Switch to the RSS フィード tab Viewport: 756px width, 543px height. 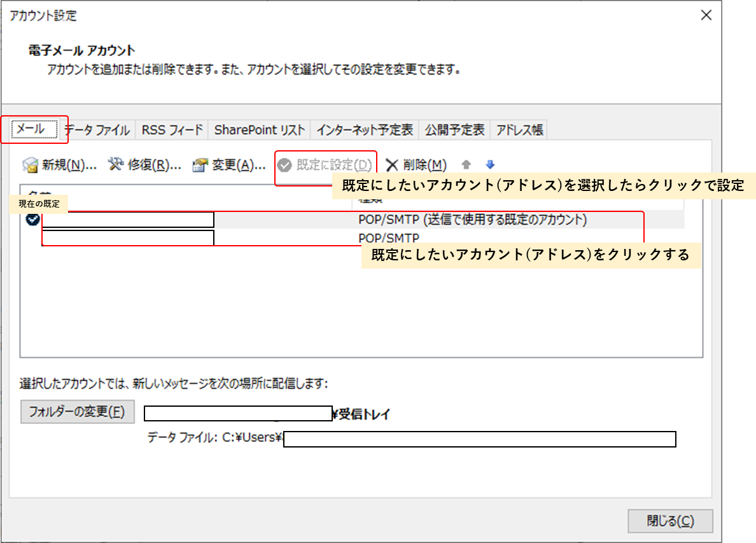(x=172, y=130)
